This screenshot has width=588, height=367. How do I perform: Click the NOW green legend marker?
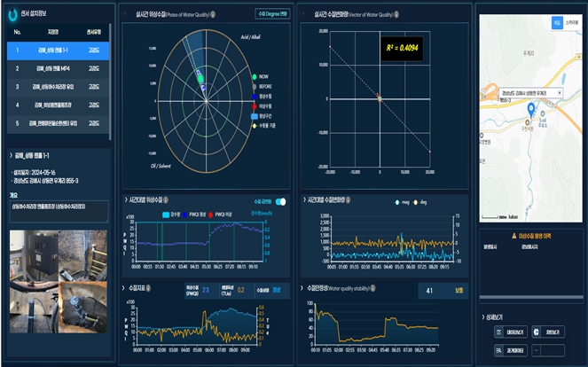point(255,78)
